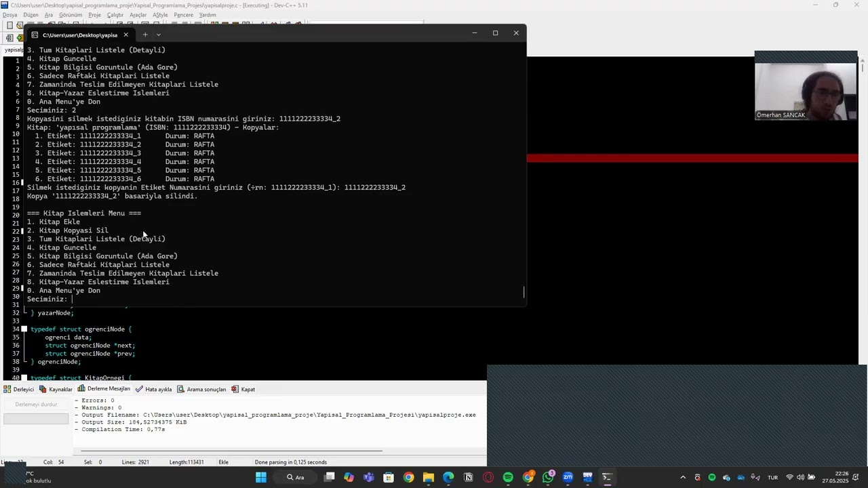Open new terminal tab with plus icon

[x=144, y=35]
